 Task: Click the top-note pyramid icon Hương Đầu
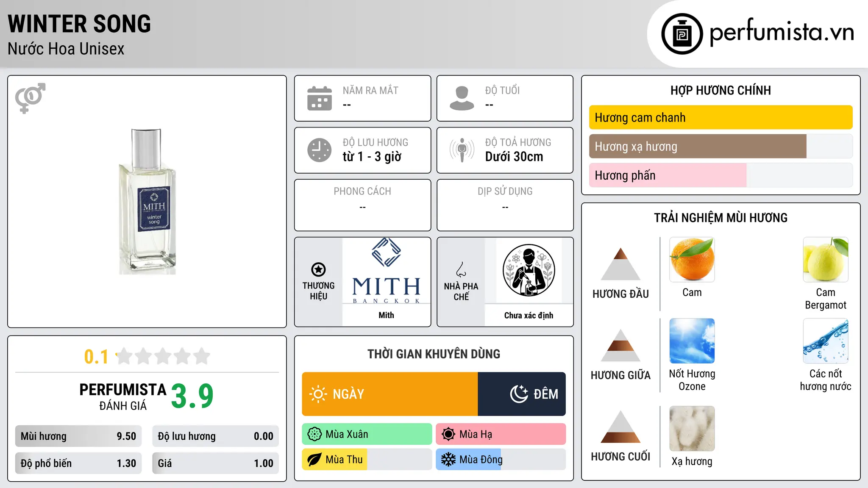[621, 264]
